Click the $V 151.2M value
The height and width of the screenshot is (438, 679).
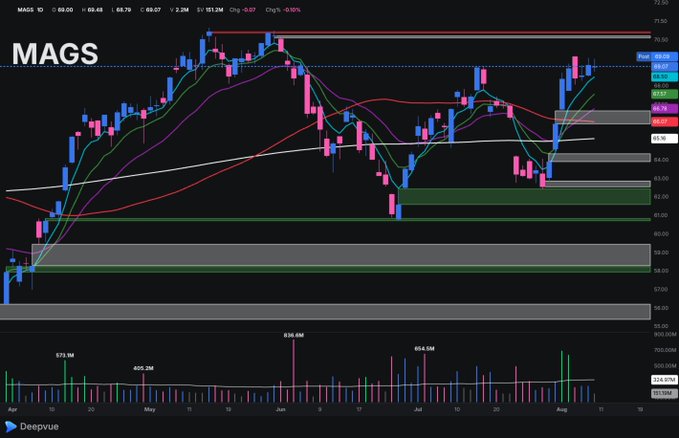pyautogui.click(x=214, y=10)
